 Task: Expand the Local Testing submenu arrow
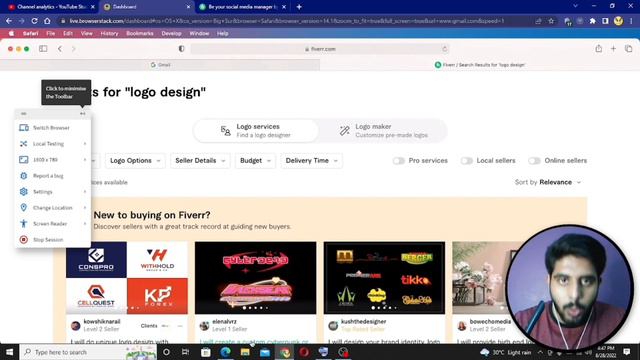tap(85, 144)
